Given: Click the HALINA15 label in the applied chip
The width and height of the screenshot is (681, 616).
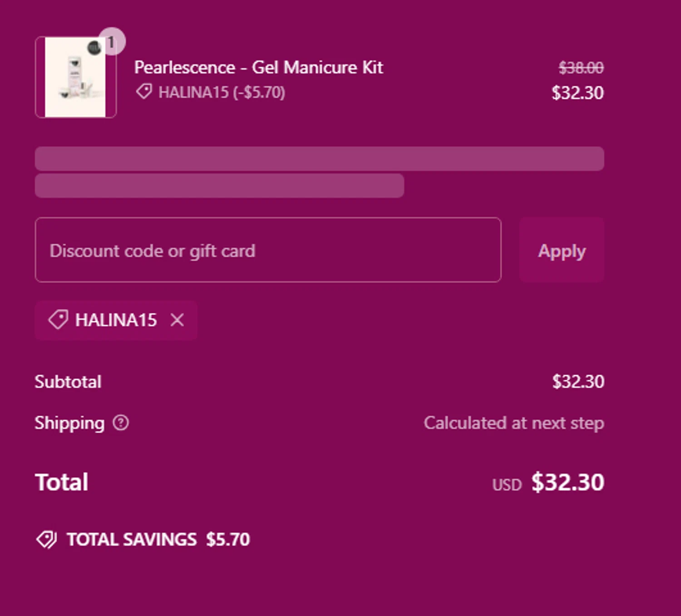Looking at the screenshot, I should 116,320.
